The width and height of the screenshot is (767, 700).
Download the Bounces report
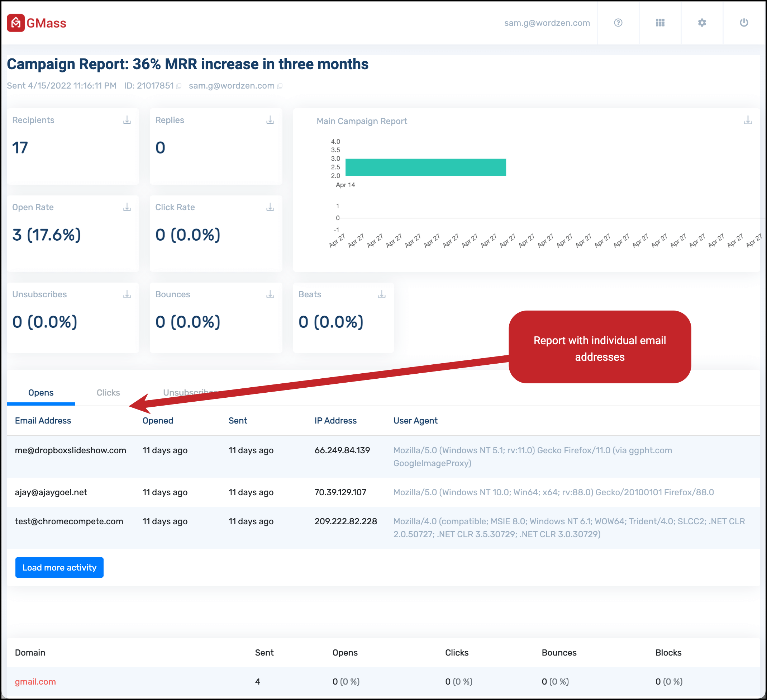(270, 295)
